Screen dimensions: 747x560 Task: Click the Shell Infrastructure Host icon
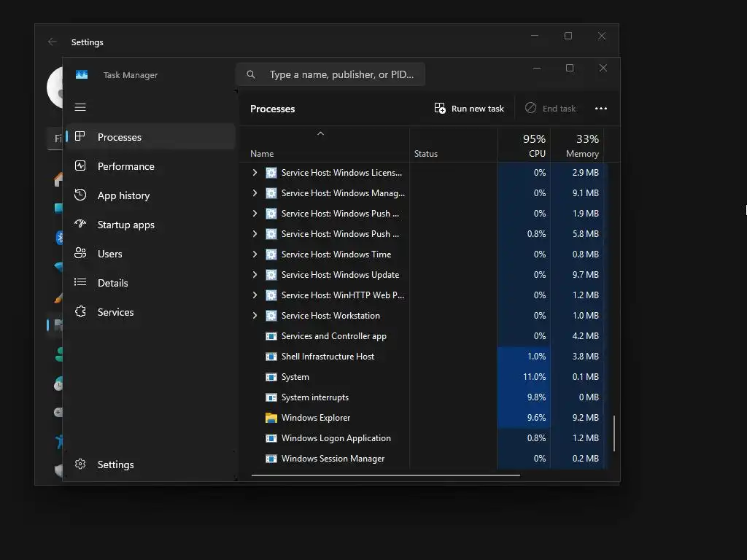click(271, 357)
